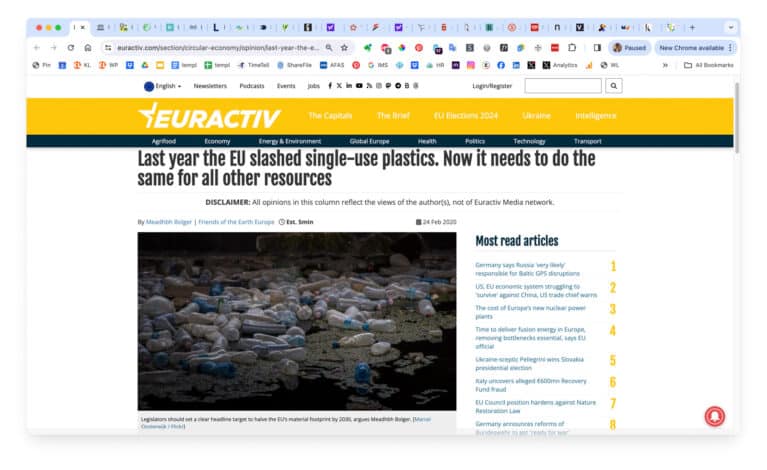Bookmark this page with the star icon
Screen dimensions: 767x470
(x=344, y=47)
